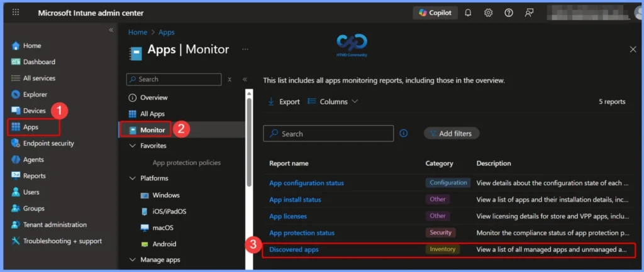644x272 pixels.
Task: Open the notifications bell
Action: [x=468, y=13]
